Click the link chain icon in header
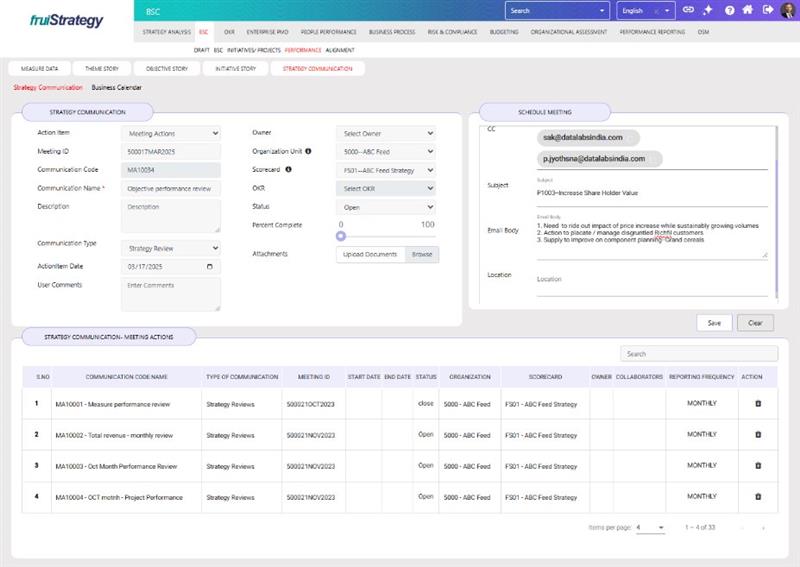 point(688,11)
